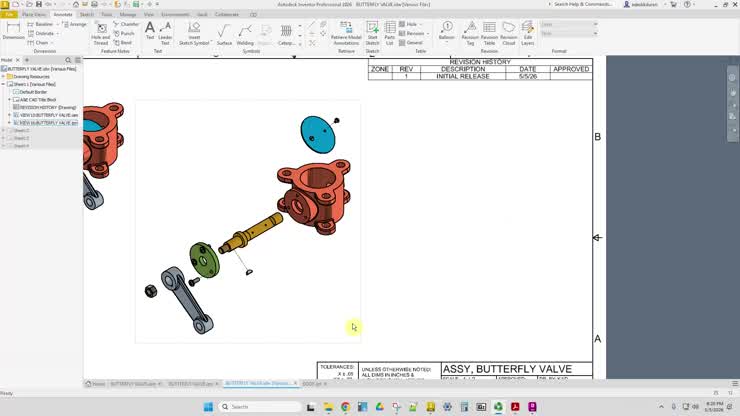Click the search icon in the Model browser
The width and height of the screenshot is (740, 416).
[x=68, y=60]
